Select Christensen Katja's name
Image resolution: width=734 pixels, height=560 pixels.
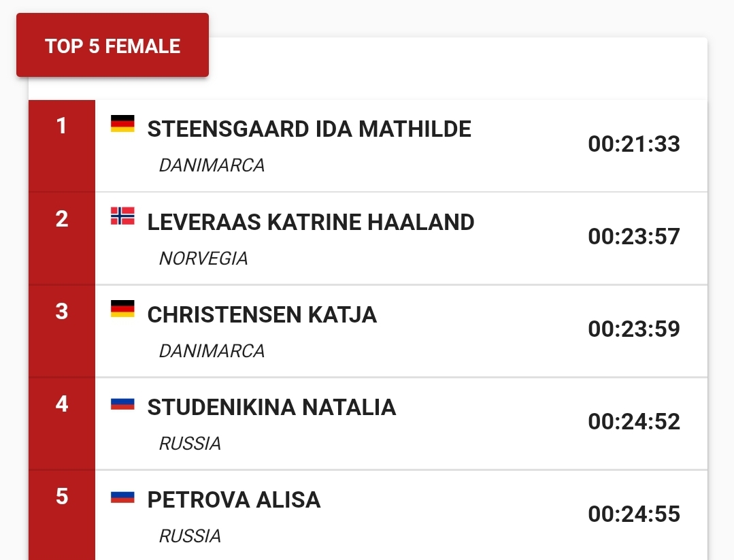coord(262,314)
